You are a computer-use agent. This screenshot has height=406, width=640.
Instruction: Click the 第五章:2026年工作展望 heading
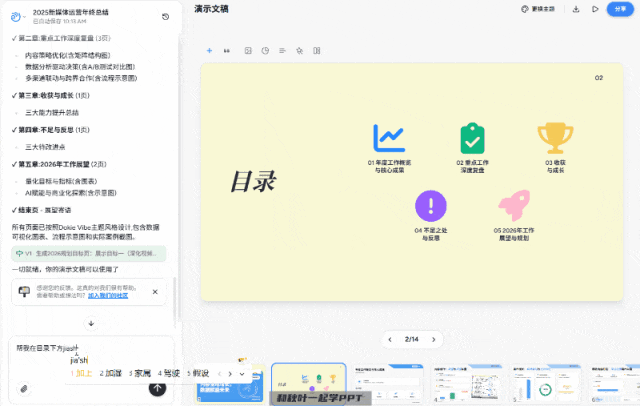pyautogui.click(x=59, y=164)
